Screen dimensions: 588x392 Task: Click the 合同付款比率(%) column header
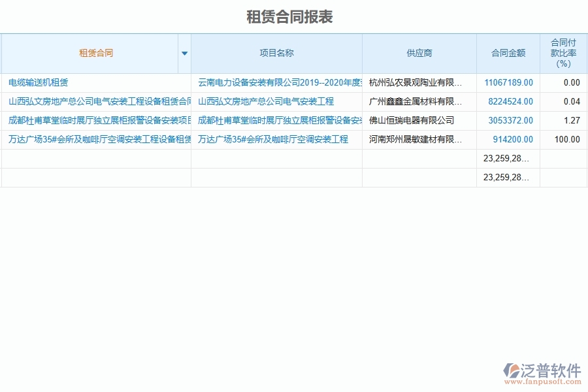tap(563, 54)
